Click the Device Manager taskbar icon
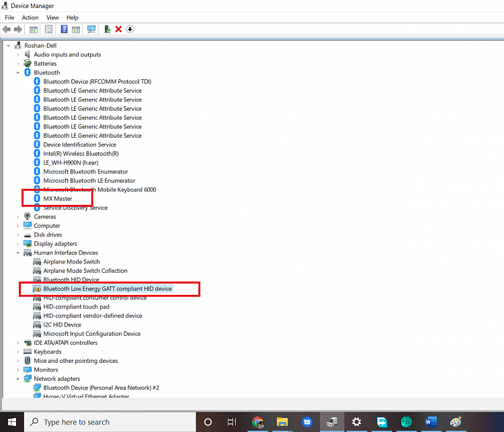504x432 pixels. coord(332,422)
